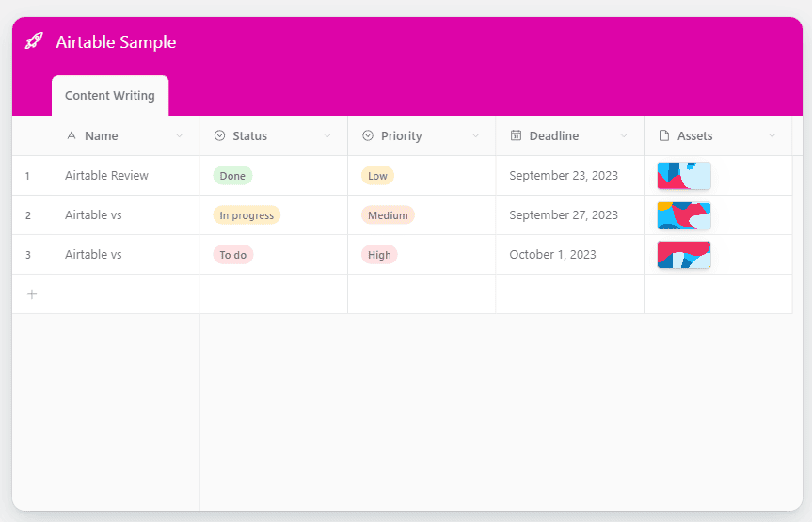Click the rocket icon beside Airtable Sample
The image size is (812, 522).
click(34, 41)
